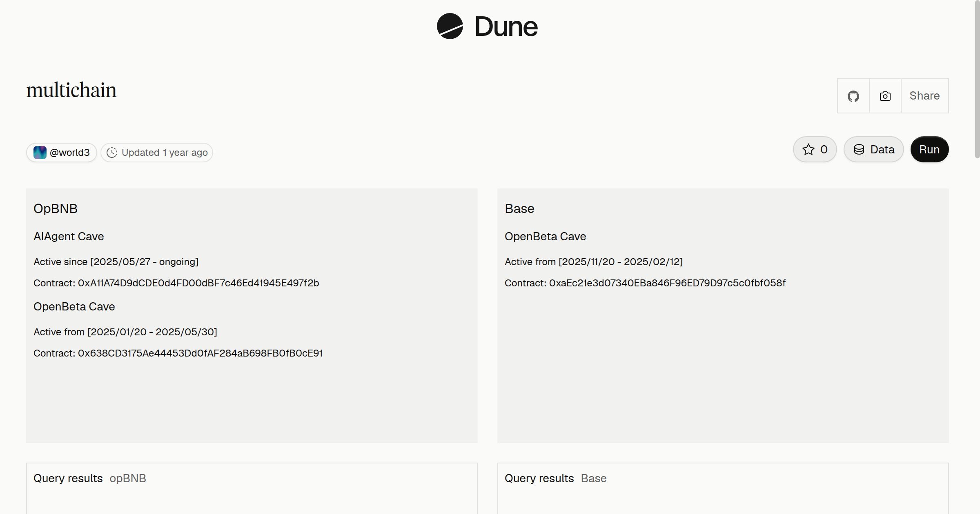The width and height of the screenshot is (980, 514).
Task: Click the camera screenshot icon
Action: [x=885, y=96]
